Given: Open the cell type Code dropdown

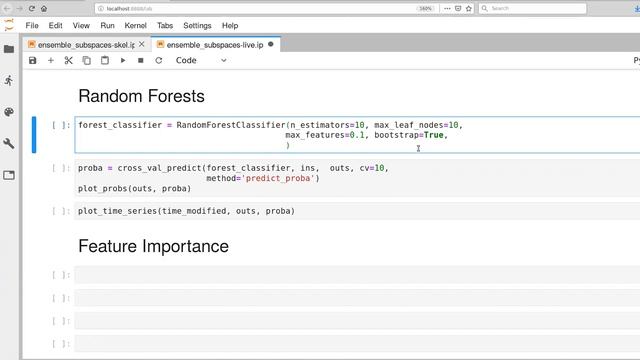Looking at the screenshot, I should (201, 60).
